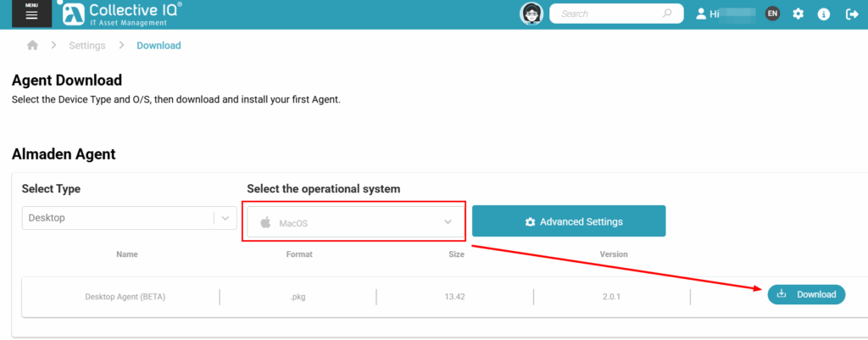Screen dimensions: 868x340
Task: Navigate to Settings in the breadcrumb
Action: 87,46
